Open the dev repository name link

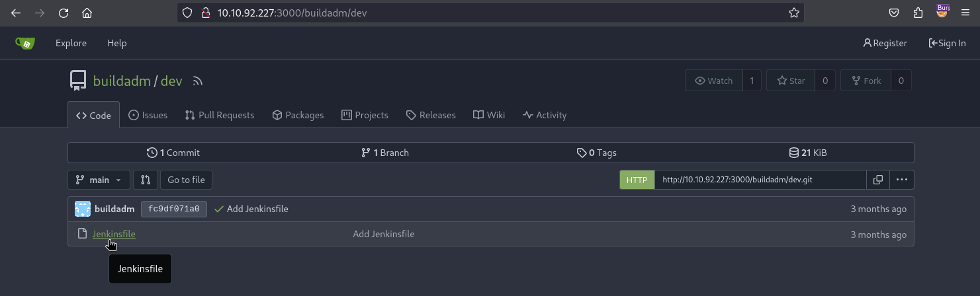pyautogui.click(x=171, y=81)
